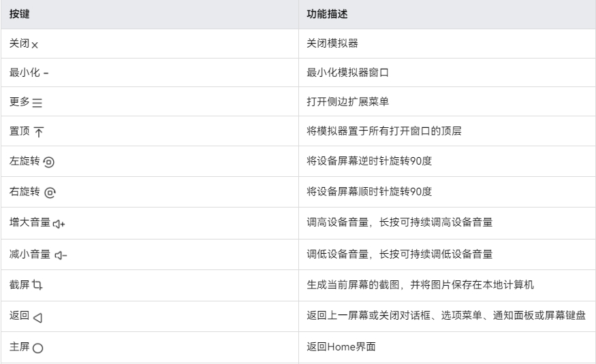
Task: Click the 截屏 label text
Action: (19, 284)
